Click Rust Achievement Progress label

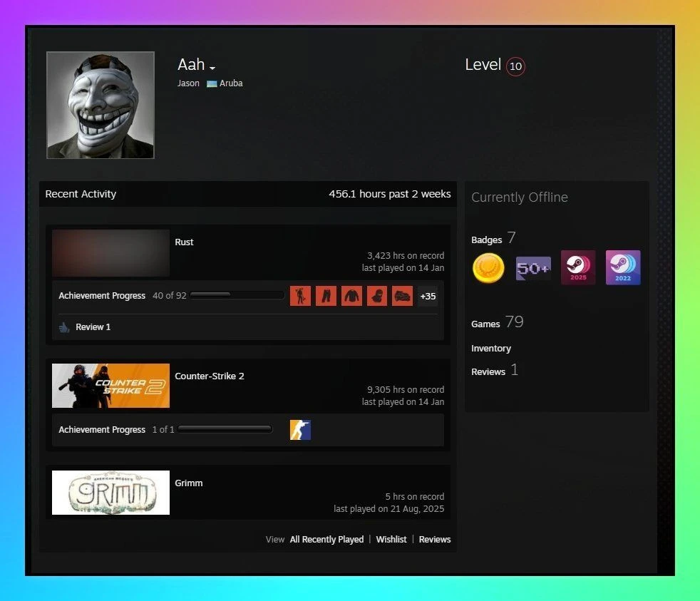click(102, 296)
